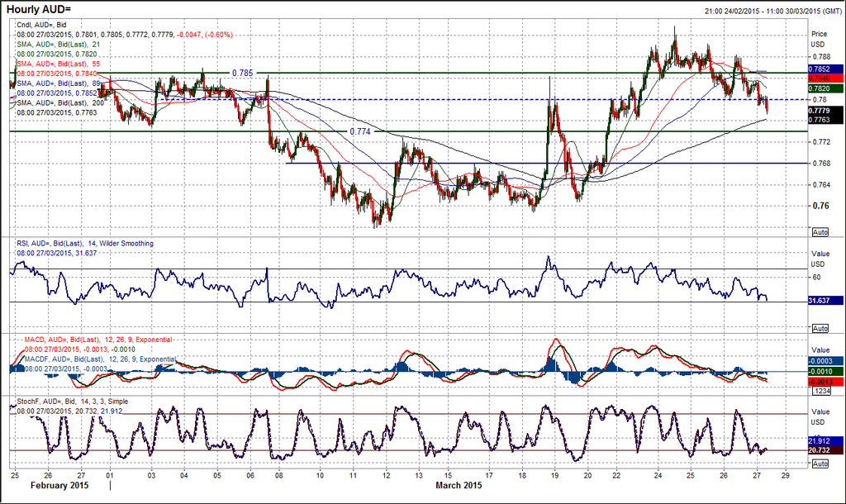Click the 0.768 price axis label
The image size is (846, 504).
820,163
